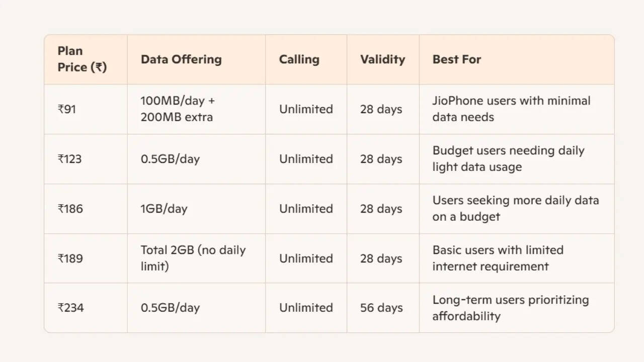This screenshot has height=362, width=644.
Task: Select the ₹234 plan price cell
Action: (71, 308)
